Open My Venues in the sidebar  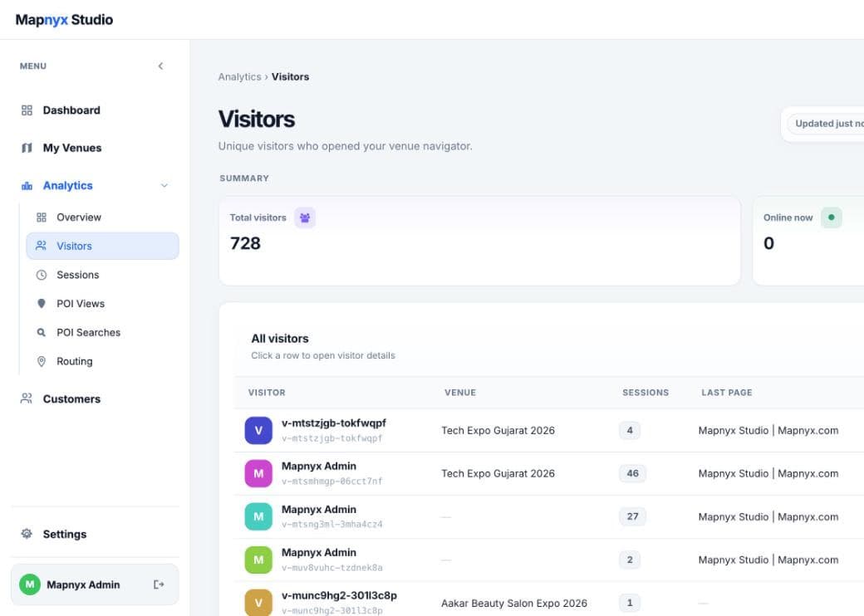[x=72, y=148]
